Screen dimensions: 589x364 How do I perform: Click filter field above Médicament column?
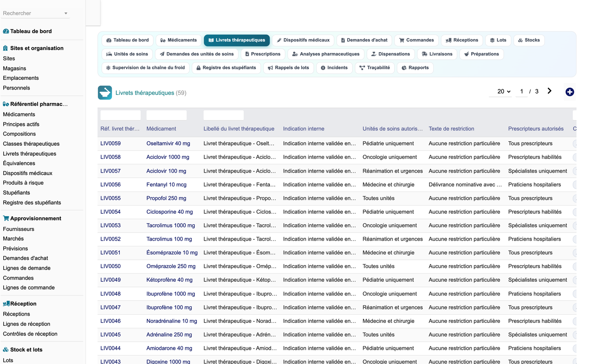tap(167, 115)
